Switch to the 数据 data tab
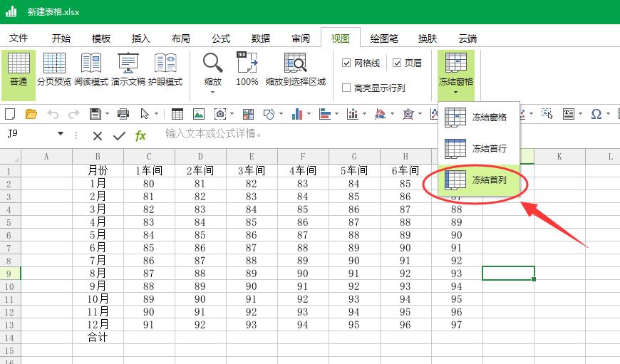Viewport: 620px width, 364px height. point(261,38)
